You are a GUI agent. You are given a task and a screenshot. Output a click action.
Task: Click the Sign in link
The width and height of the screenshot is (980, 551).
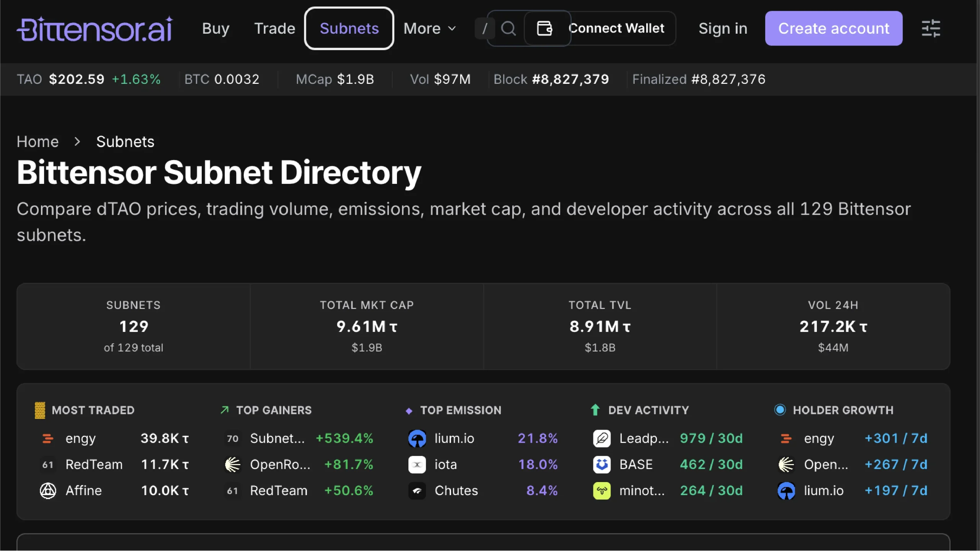[723, 28]
